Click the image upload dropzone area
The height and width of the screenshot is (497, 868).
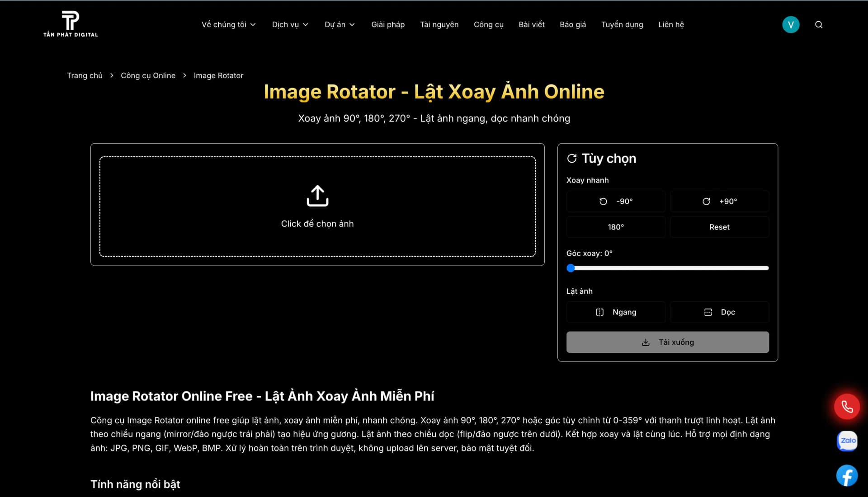coord(317,206)
